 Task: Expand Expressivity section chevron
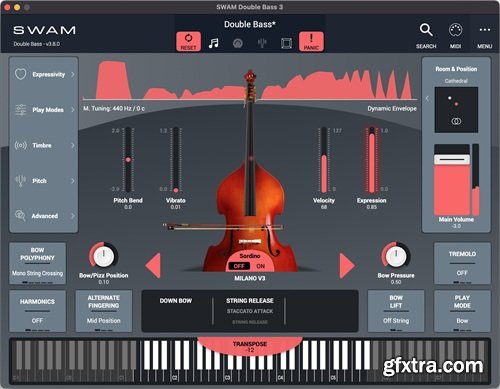click(73, 74)
